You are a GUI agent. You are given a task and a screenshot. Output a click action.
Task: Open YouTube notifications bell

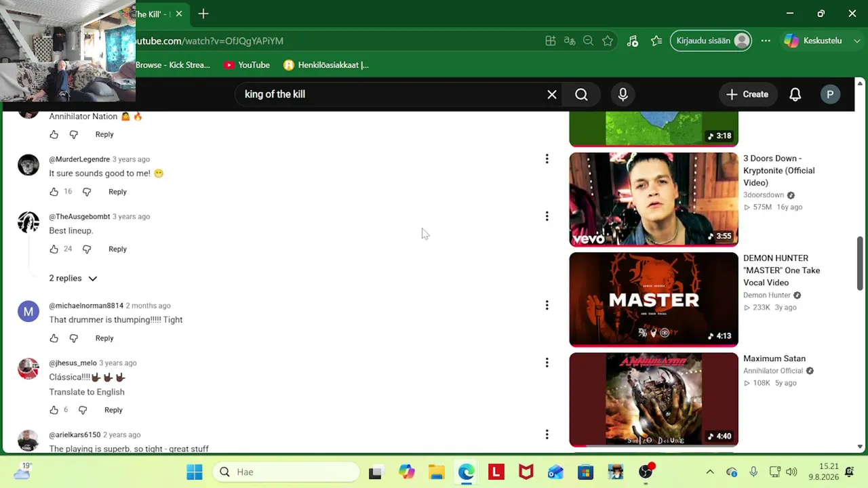coord(795,95)
